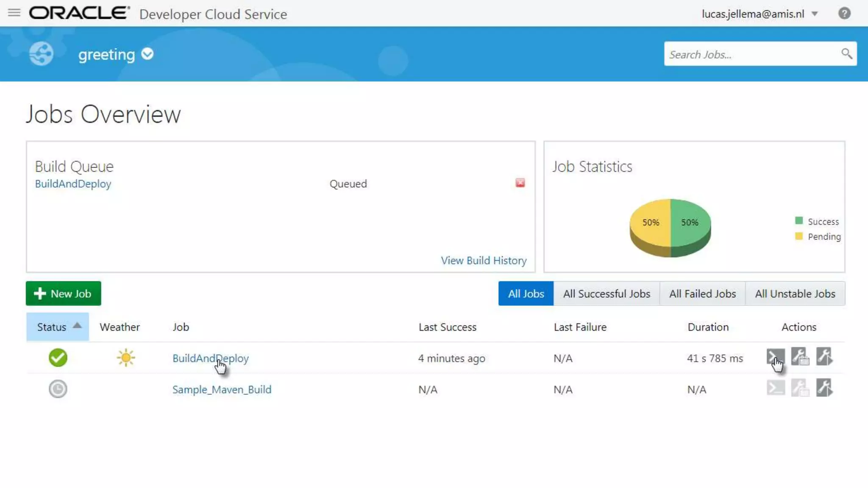Click Build Now icon for BuildAndDeploy
Viewport: 868px width, 488px height.
824,357
